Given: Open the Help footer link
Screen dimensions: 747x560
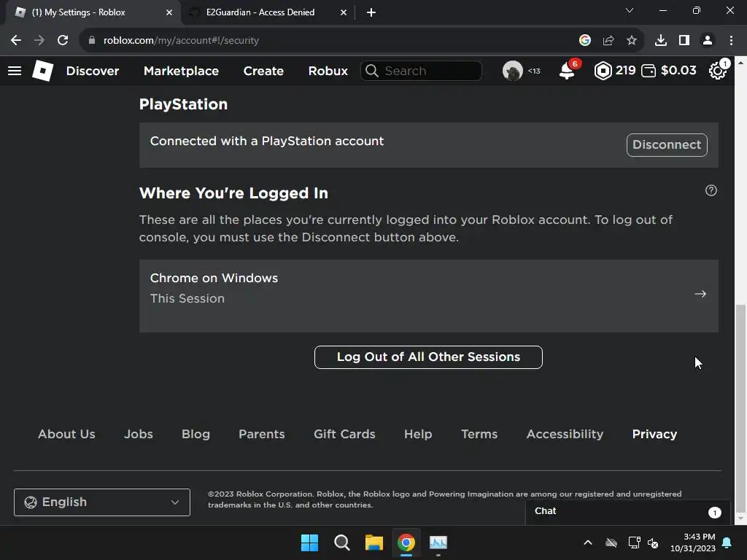Looking at the screenshot, I should (418, 435).
